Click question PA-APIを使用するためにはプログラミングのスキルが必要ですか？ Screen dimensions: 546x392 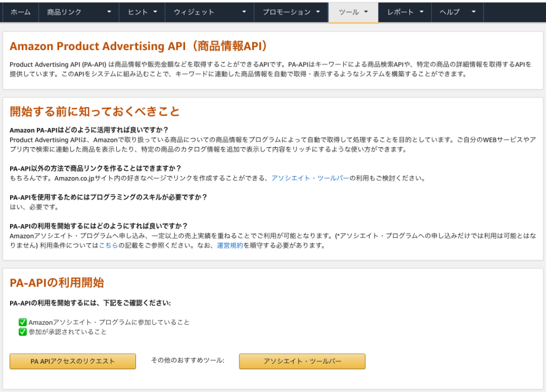coord(109,197)
